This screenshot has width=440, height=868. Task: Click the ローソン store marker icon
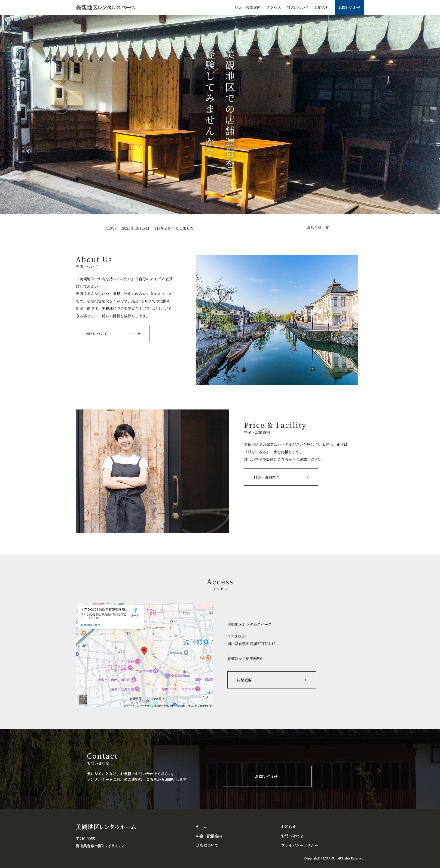[206, 642]
